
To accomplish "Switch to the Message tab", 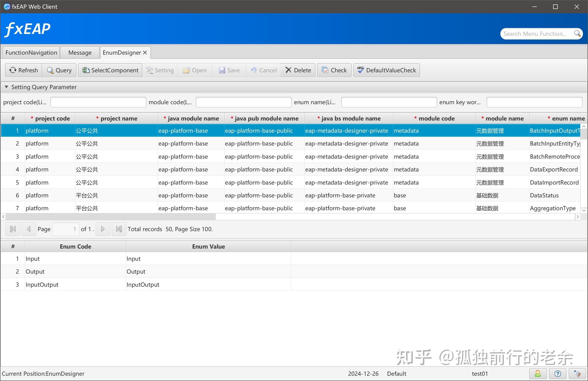I will click(x=80, y=52).
